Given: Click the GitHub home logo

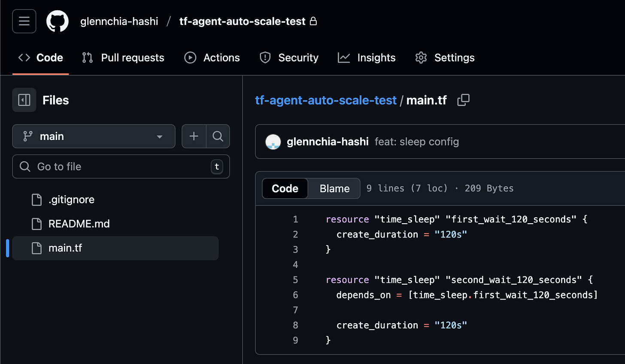Looking at the screenshot, I should pyautogui.click(x=58, y=21).
